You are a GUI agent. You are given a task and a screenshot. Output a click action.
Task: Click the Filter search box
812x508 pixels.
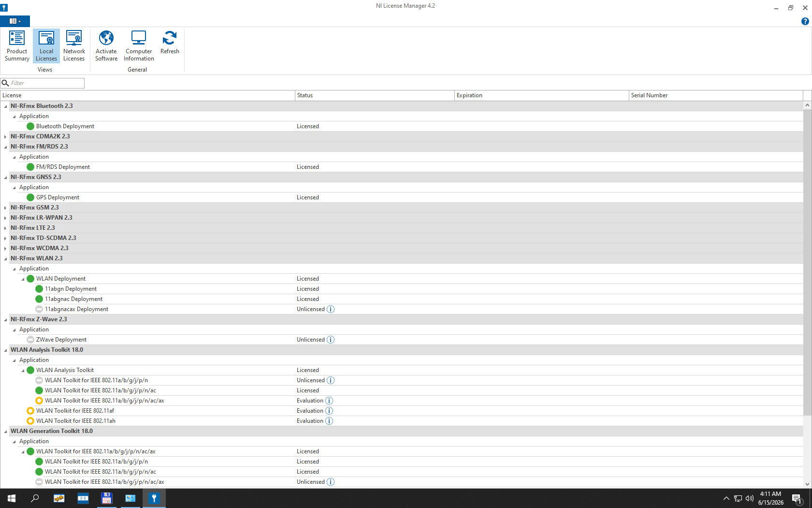(43, 83)
